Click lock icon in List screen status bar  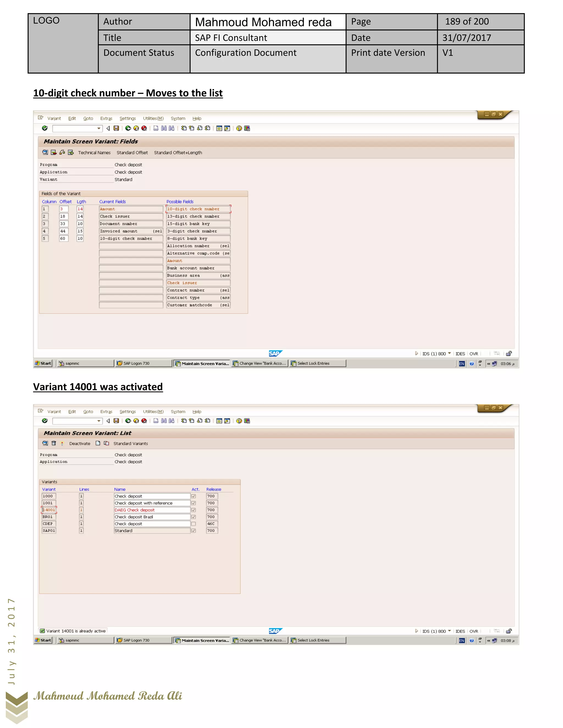pyautogui.click(x=509, y=631)
